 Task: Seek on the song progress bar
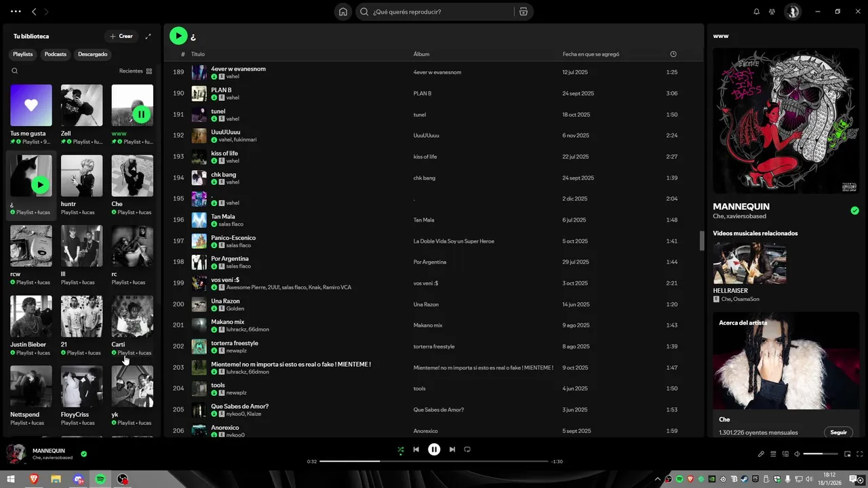(434, 462)
